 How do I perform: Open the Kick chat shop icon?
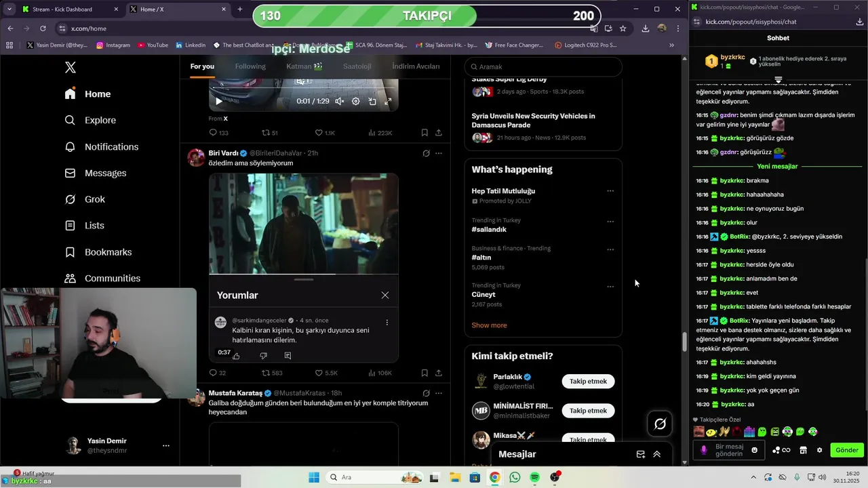coord(803,450)
